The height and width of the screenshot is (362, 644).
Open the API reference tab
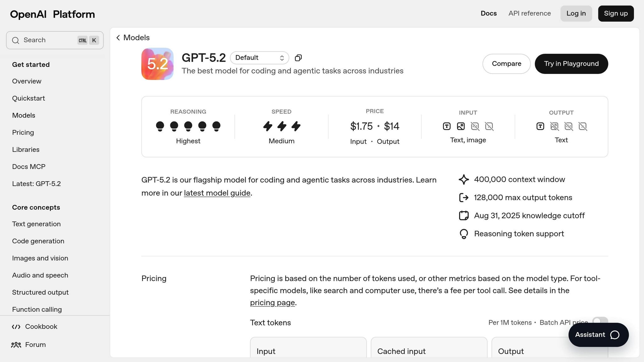click(x=530, y=14)
